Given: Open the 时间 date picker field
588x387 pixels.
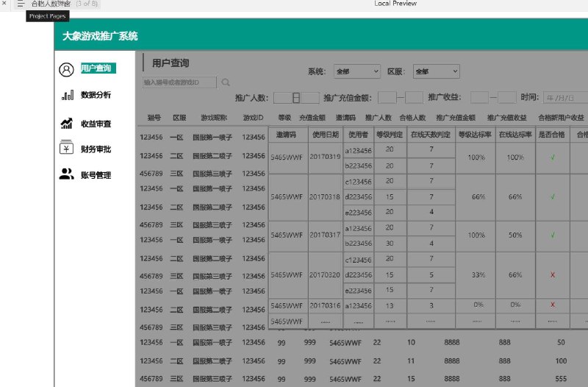Looking at the screenshot, I should (x=565, y=98).
